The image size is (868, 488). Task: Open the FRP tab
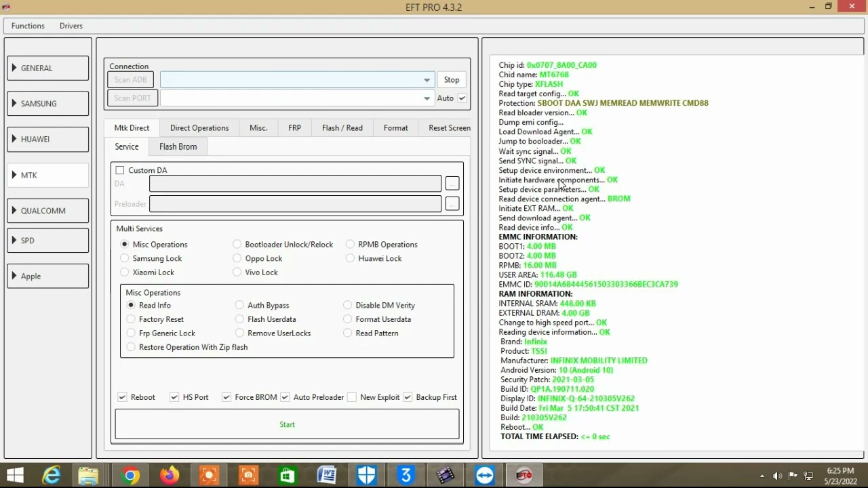coord(294,127)
